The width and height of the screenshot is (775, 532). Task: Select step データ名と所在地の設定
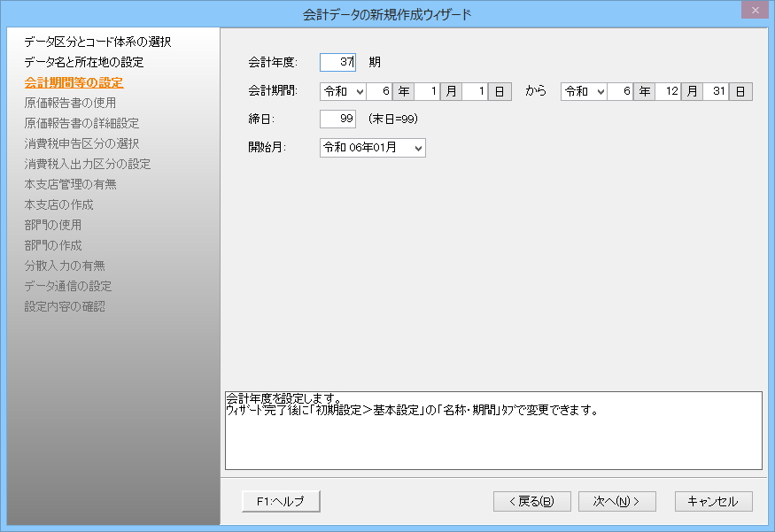[84, 62]
